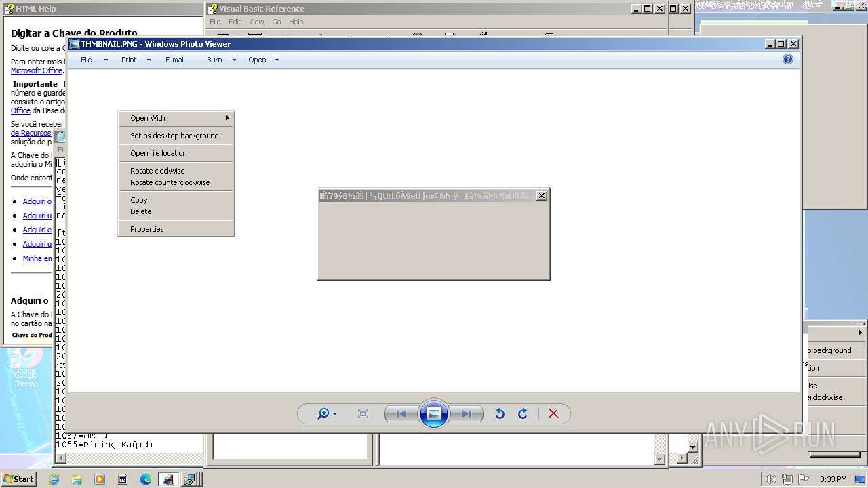Viewport: 868px width, 488px height.
Task: Open Windows Explorer folder icon on taskbar
Action: click(x=77, y=479)
